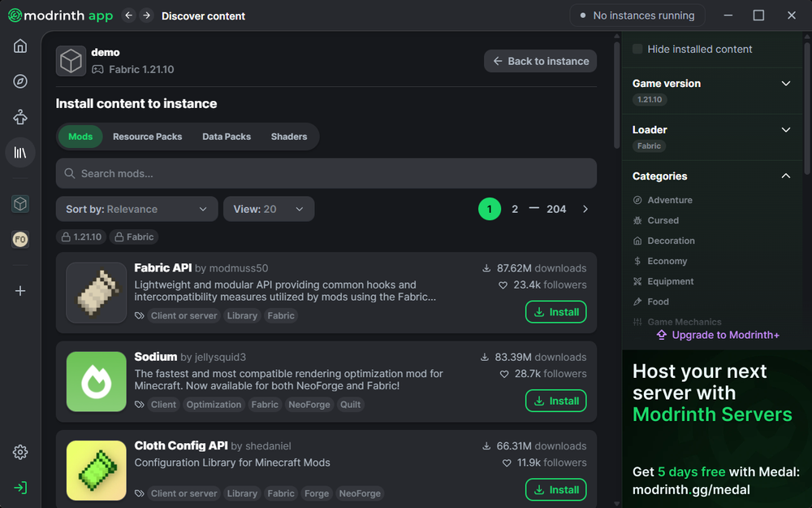Open the Home icon in sidebar

click(20, 46)
